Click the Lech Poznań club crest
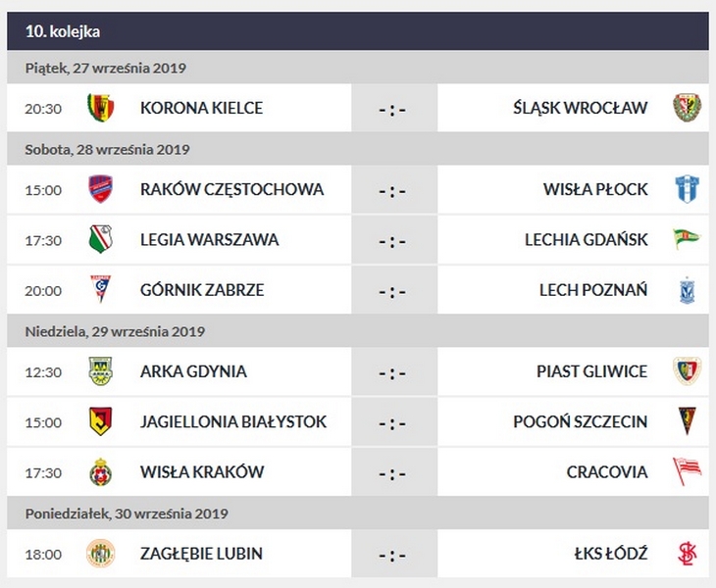This screenshot has width=716, height=588. (687, 290)
